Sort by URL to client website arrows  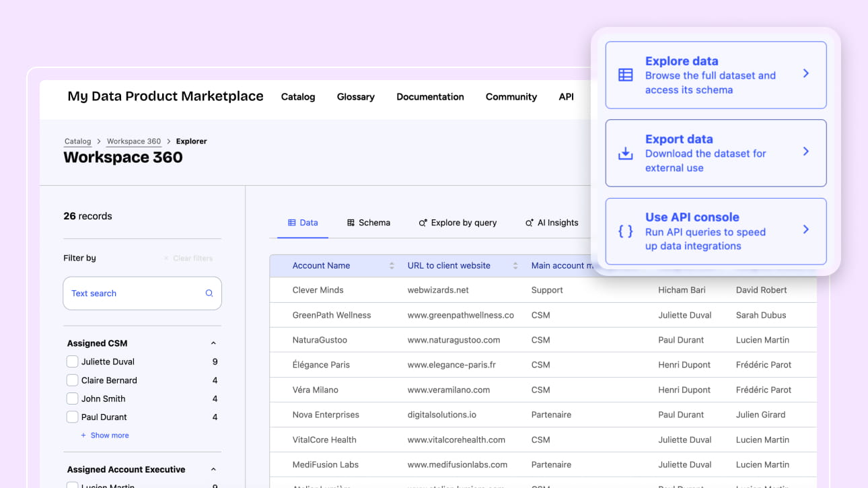pos(515,266)
